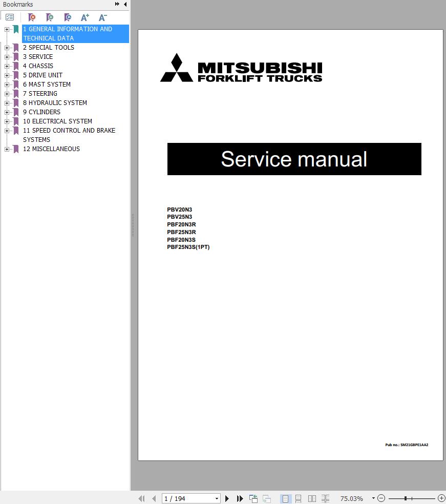Click the PBF25N3S(1PT) model text
This screenshot has width=446, height=504.
click(x=188, y=247)
